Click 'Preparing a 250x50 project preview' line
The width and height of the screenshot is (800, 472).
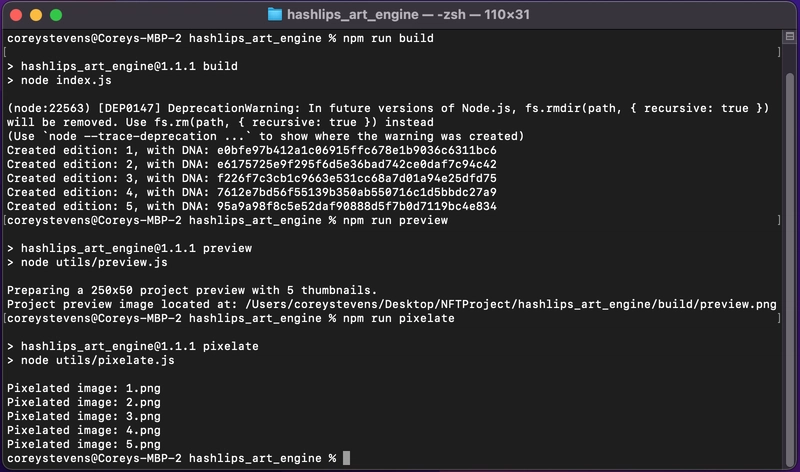[192, 290]
